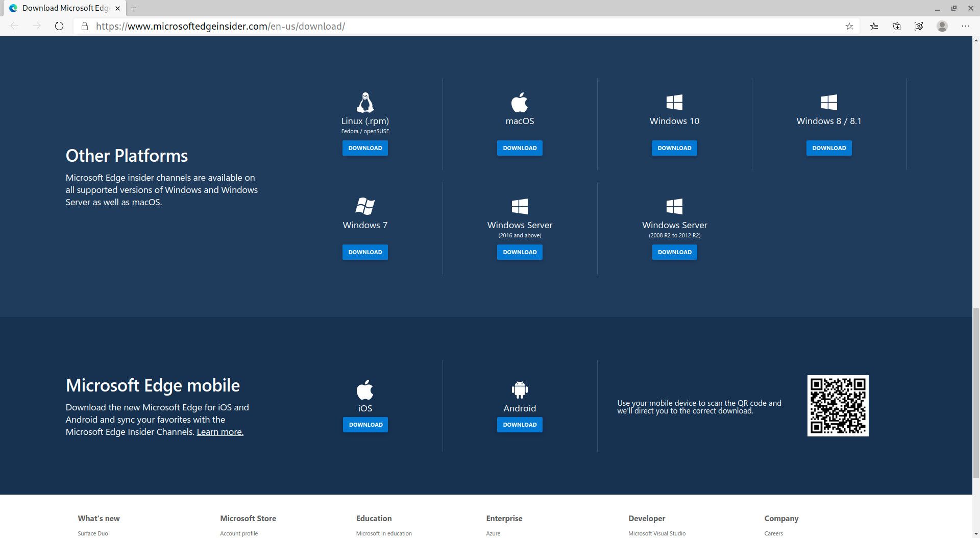Download Edge for Linux (.rpm)
The height and width of the screenshot is (538, 980).
[365, 148]
